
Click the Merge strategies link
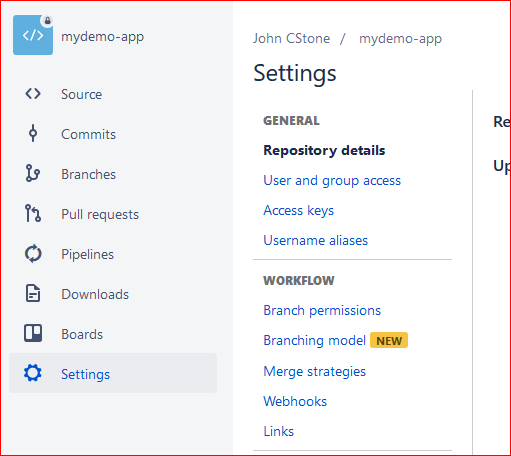pyautogui.click(x=314, y=371)
